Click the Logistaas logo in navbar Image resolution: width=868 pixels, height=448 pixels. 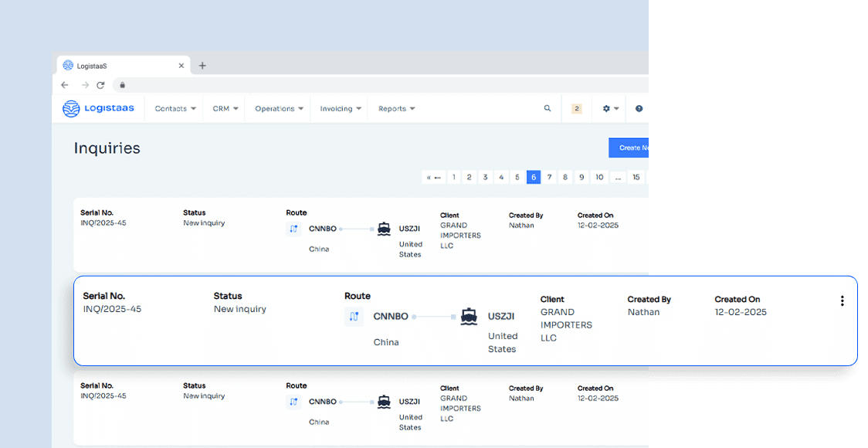point(98,109)
